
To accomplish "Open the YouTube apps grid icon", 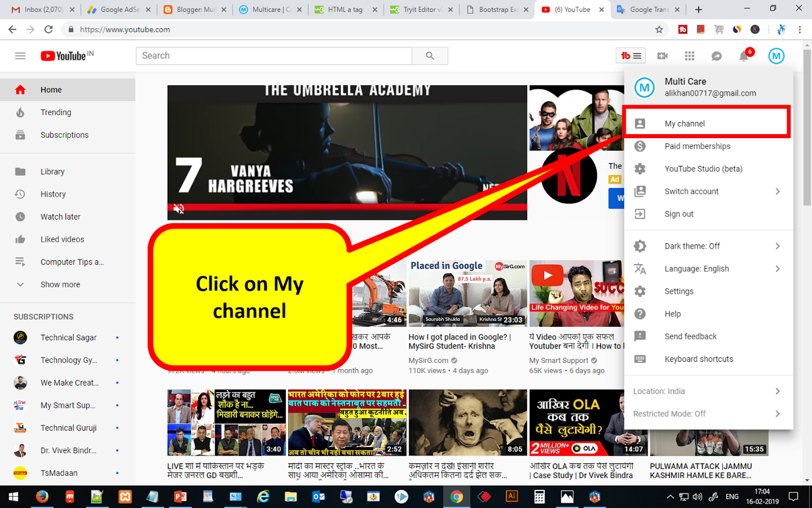I will coord(689,56).
